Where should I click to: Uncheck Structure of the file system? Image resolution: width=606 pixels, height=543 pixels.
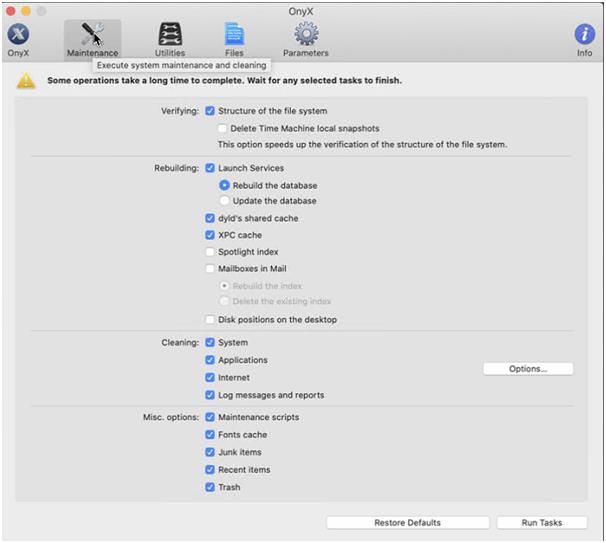pyautogui.click(x=210, y=111)
